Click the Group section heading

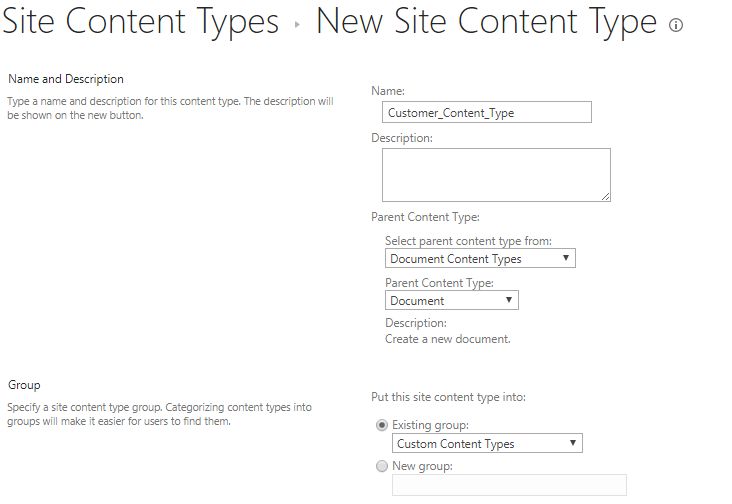pos(24,385)
